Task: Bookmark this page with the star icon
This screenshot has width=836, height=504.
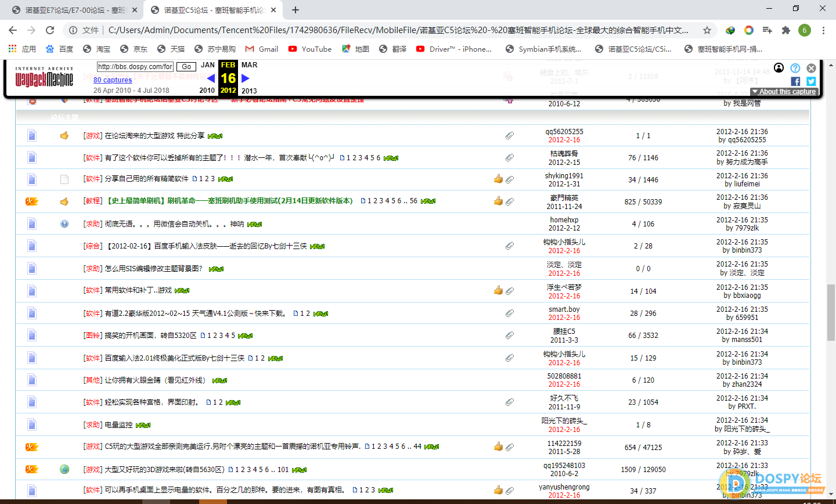Action: click(707, 30)
